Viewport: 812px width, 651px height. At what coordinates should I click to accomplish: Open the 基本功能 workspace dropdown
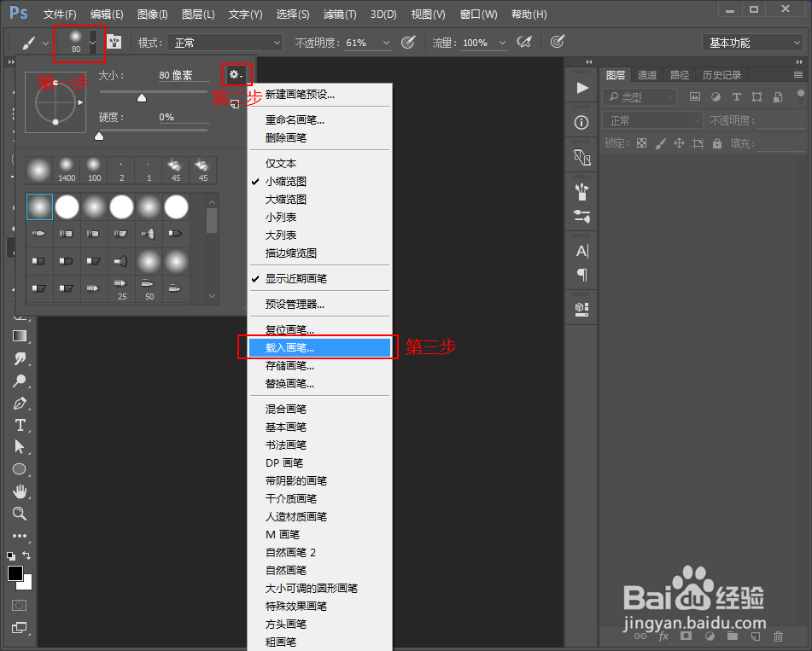(x=752, y=43)
